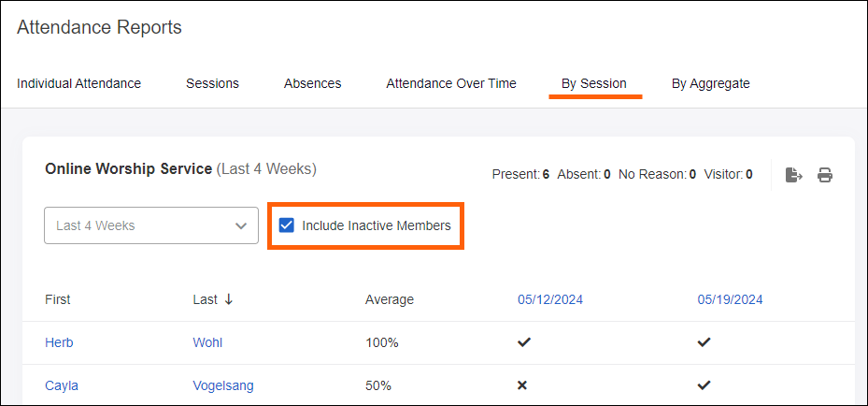Image resolution: width=868 pixels, height=406 pixels.
Task: Uncheck Include Inactive Members checkbox
Action: pyautogui.click(x=287, y=225)
